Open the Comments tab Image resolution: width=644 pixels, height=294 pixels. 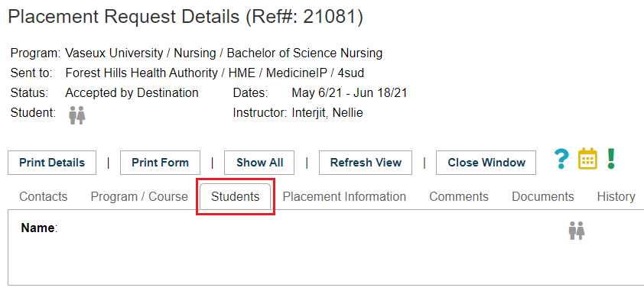point(459,197)
